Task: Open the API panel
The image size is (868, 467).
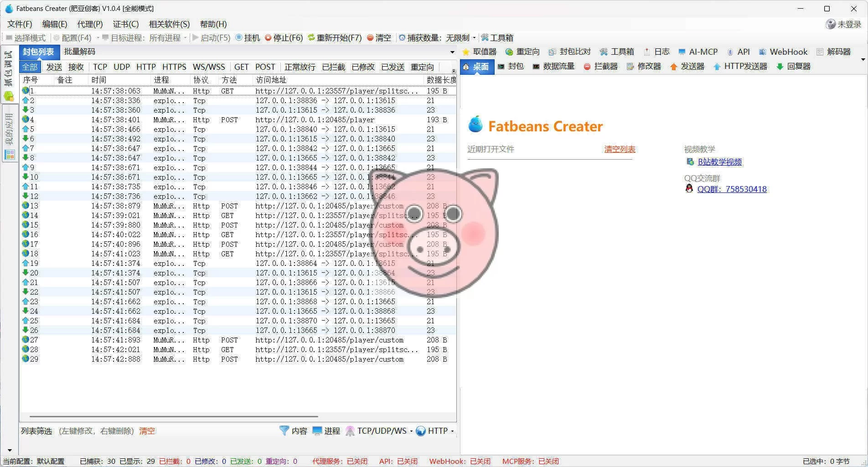Action: 738,52
